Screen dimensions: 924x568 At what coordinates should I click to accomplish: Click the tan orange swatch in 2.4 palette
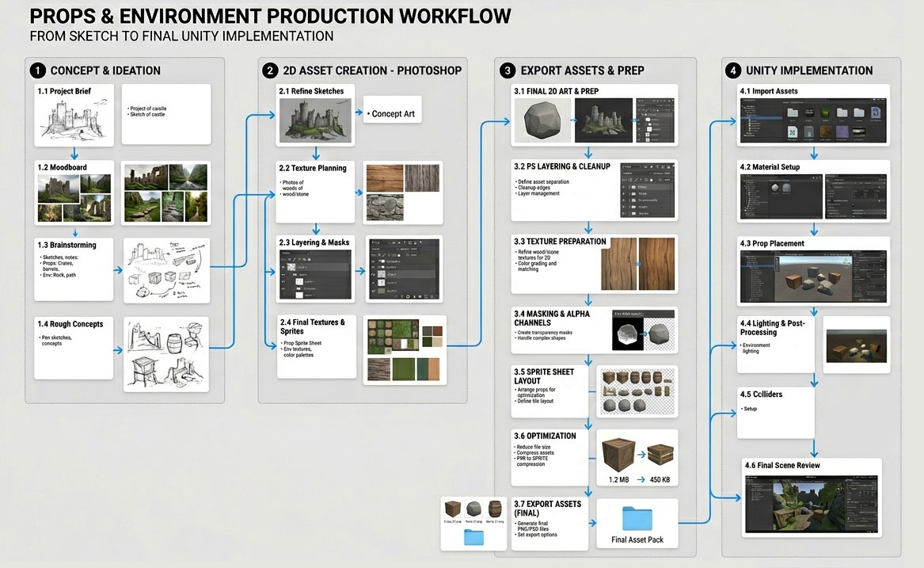click(433, 369)
